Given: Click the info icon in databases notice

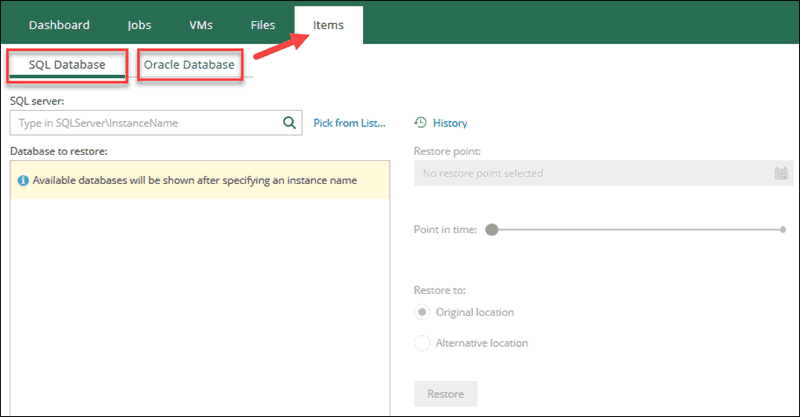Looking at the screenshot, I should click(23, 180).
